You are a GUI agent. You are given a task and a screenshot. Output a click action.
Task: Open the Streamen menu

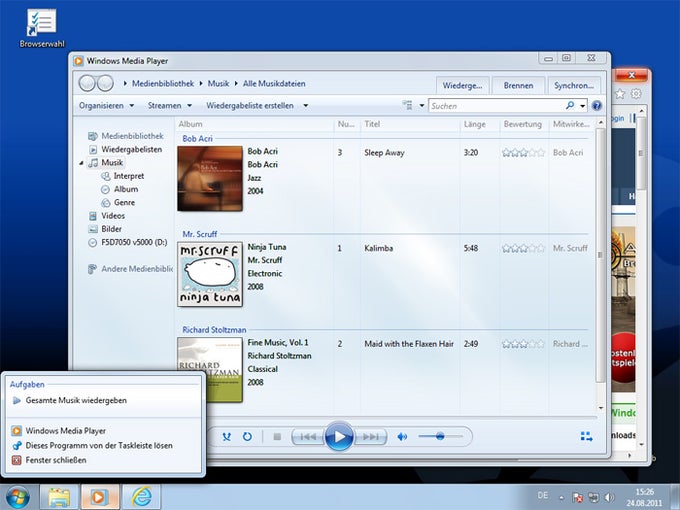pos(170,105)
